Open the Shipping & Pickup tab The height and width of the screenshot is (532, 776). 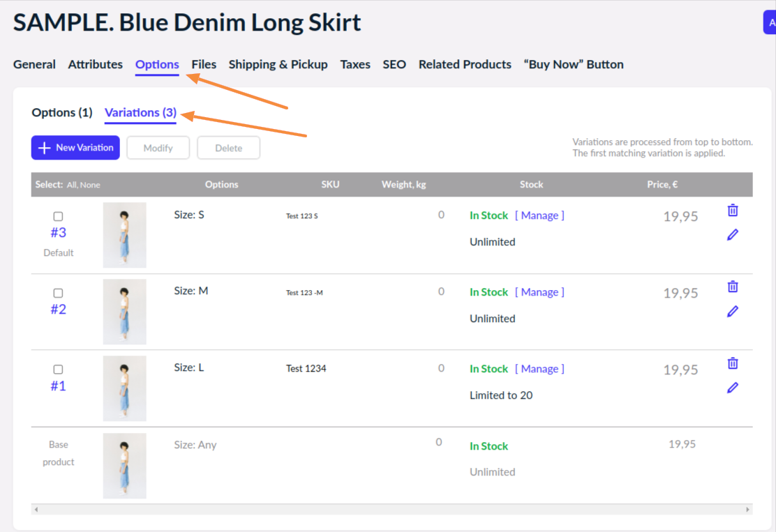(278, 64)
